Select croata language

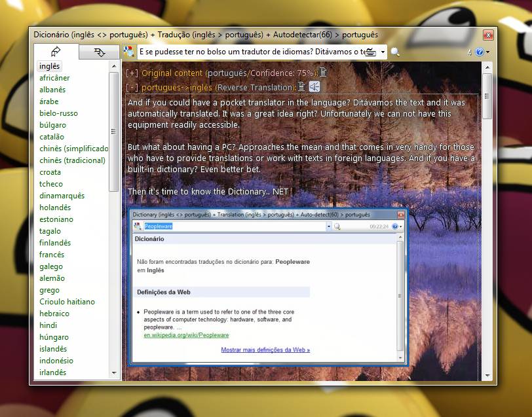(50, 172)
